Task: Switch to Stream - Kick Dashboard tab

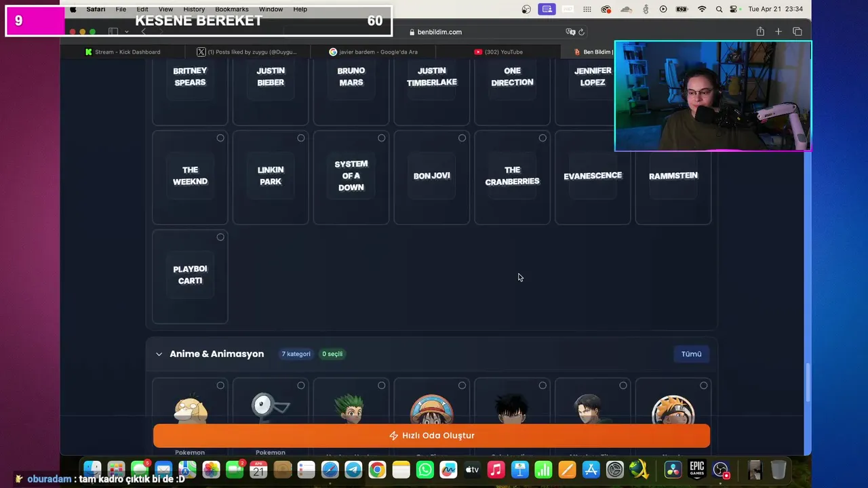Action: (x=123, y=52)
